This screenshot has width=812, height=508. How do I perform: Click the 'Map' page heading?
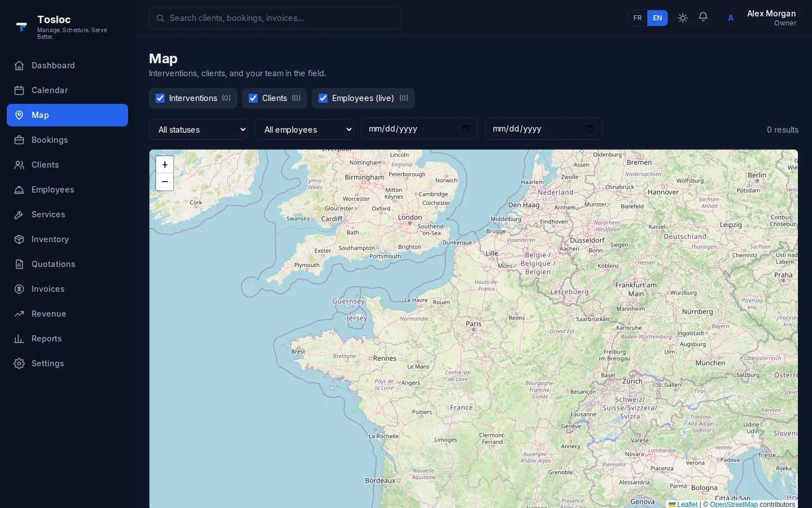[163, 59]
